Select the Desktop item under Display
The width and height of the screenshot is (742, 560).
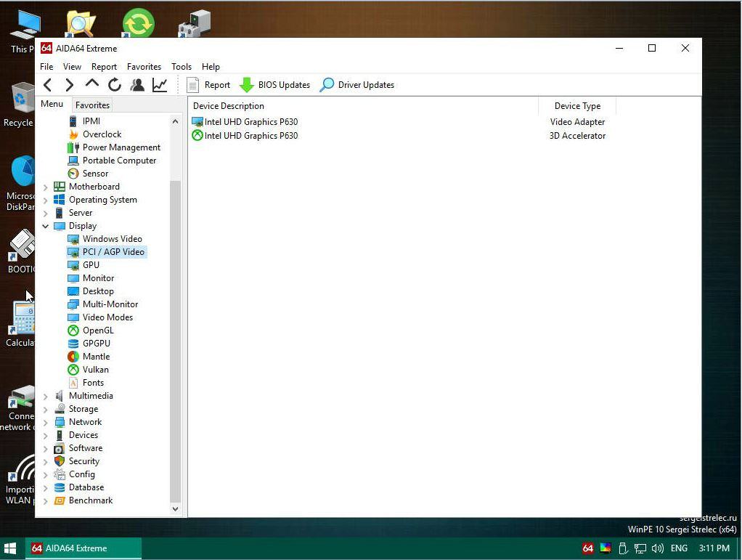click(x=98, y=291)
